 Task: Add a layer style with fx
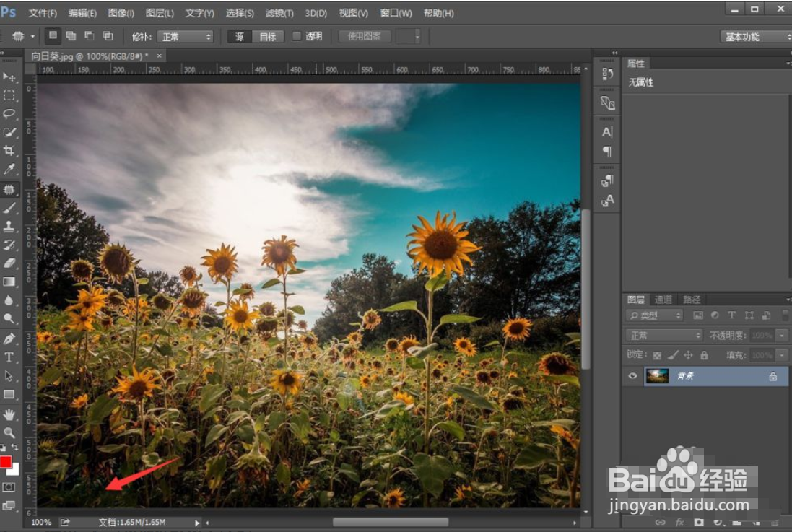pos(679,522)
